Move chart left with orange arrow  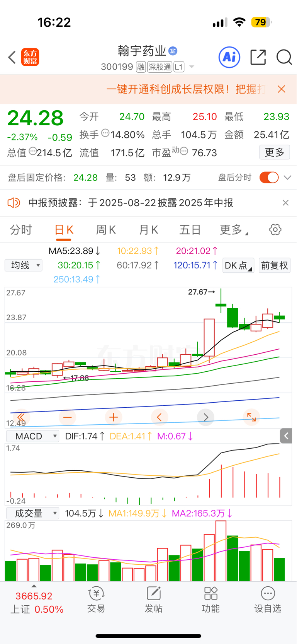pos(159,417)
